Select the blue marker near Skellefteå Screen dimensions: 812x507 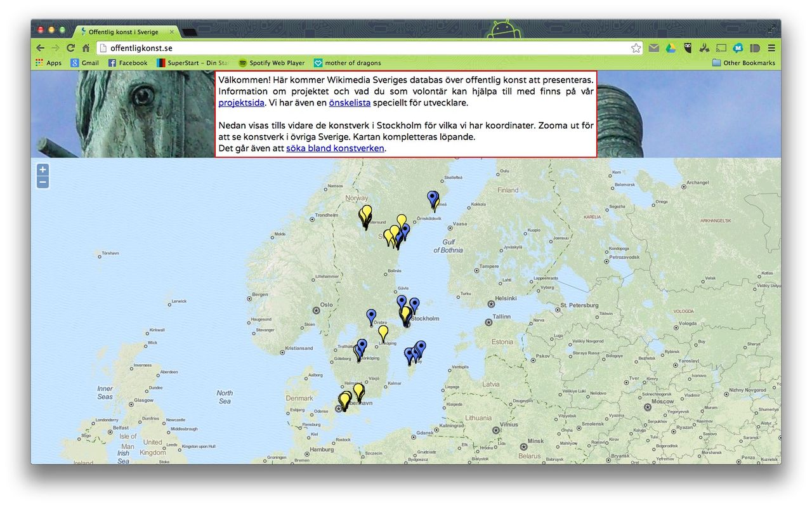click(x=433, y=198)
